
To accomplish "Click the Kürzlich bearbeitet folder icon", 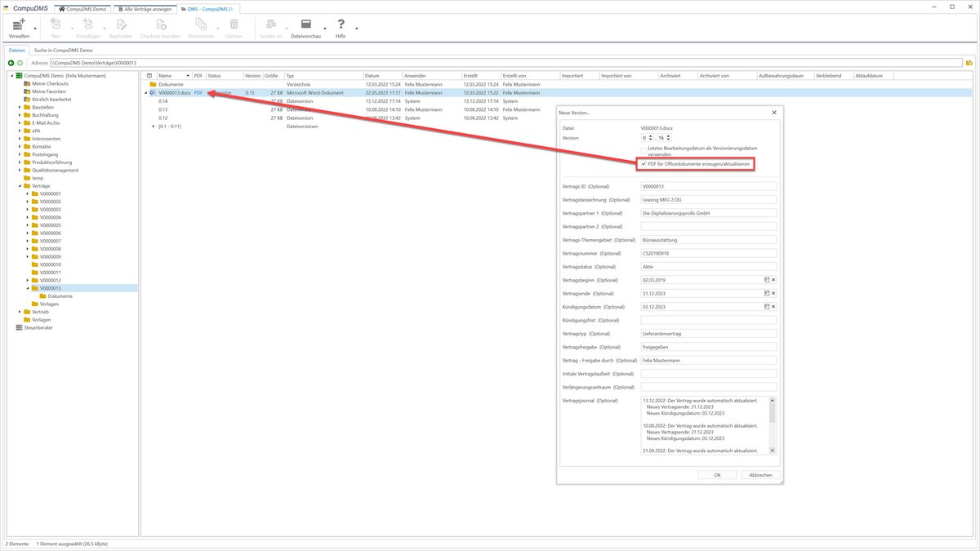I will tap(27, 100).
